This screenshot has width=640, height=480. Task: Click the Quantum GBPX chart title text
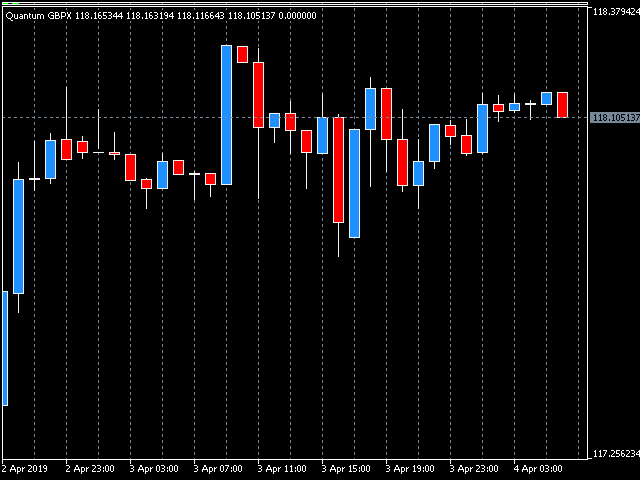click(39, 16)
